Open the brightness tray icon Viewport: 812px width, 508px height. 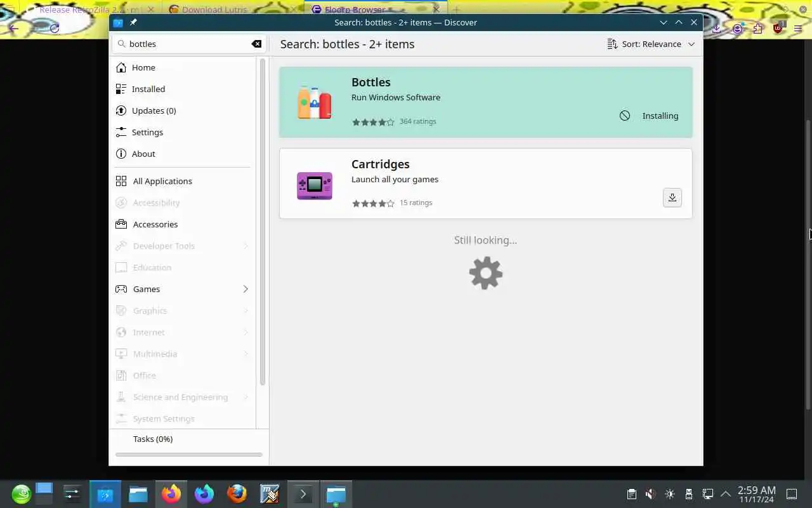pos(670,494)
